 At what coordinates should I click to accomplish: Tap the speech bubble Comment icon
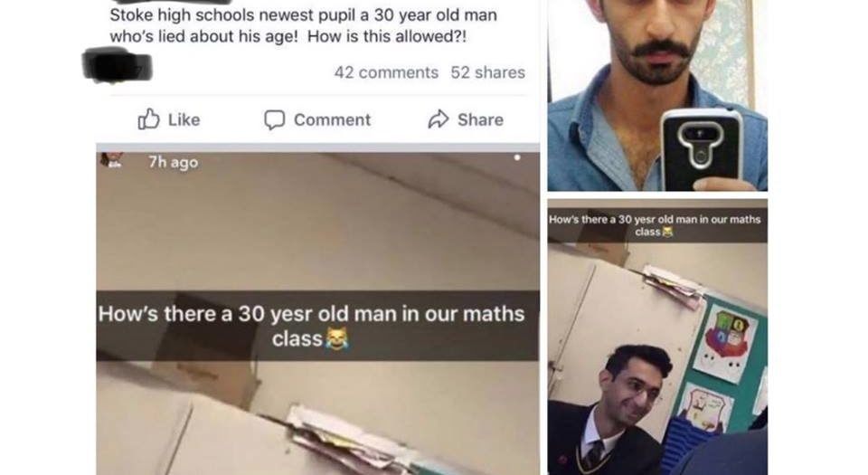[274, 119]
